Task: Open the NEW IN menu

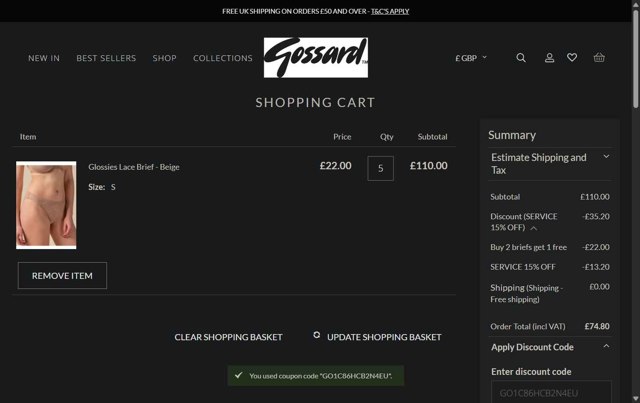Action: click(44, 58)
